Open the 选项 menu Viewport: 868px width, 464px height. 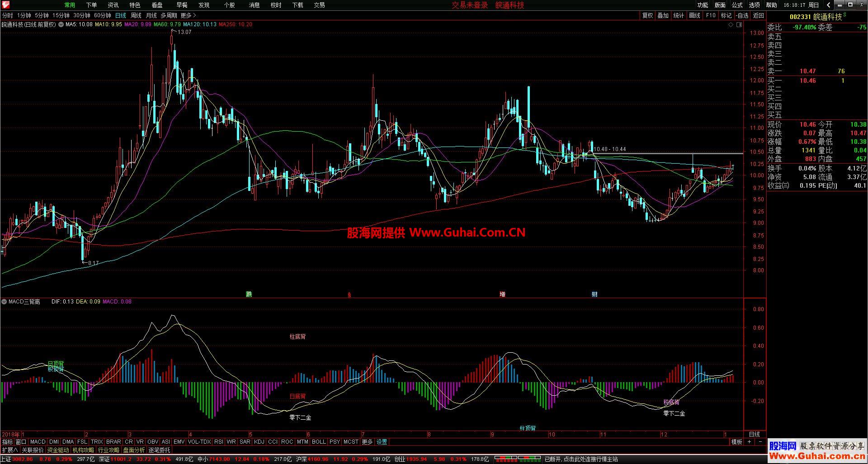tap(754, 5)
